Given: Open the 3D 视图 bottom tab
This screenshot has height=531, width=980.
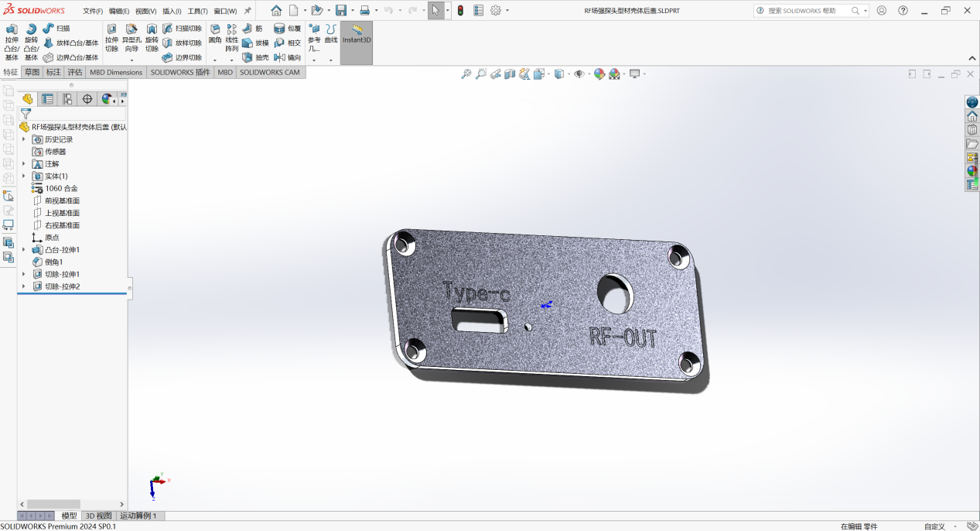Looking at the screenshot, I should pyautogui.click(x=98, y=516).
